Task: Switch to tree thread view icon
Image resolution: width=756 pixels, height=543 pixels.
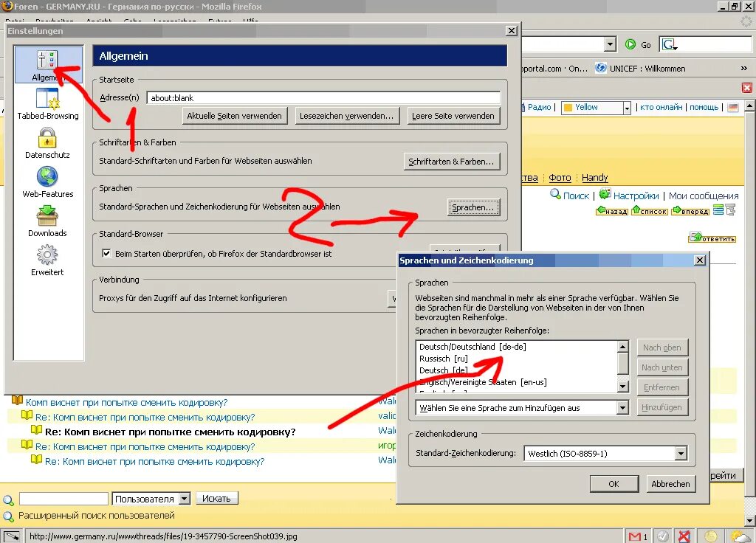Action: click(730, 210)
